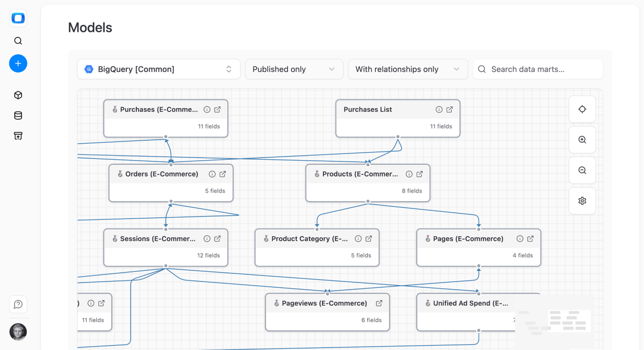This screenshot has width=644, height=350.
Task: Open the help chat icon in sidebar
Action: tap(18, 304)
